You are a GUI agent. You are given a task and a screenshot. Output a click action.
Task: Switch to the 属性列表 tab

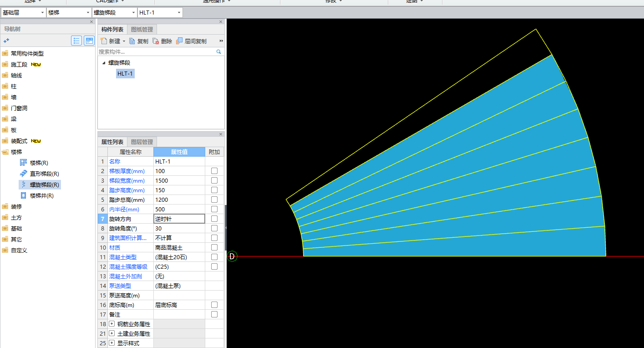pyautogui.click(x=112, y=142)
